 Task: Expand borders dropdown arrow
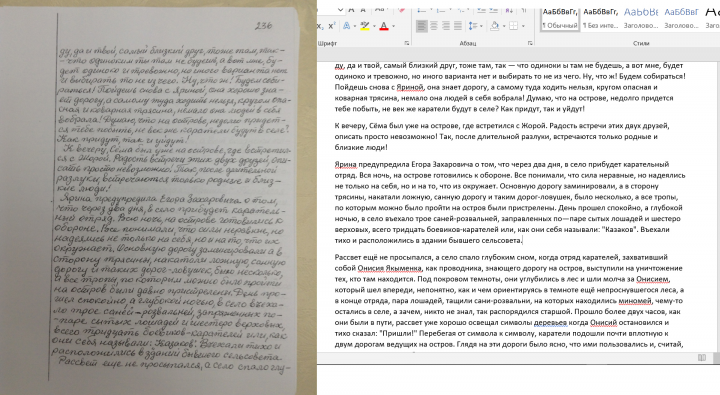[523, 26]
